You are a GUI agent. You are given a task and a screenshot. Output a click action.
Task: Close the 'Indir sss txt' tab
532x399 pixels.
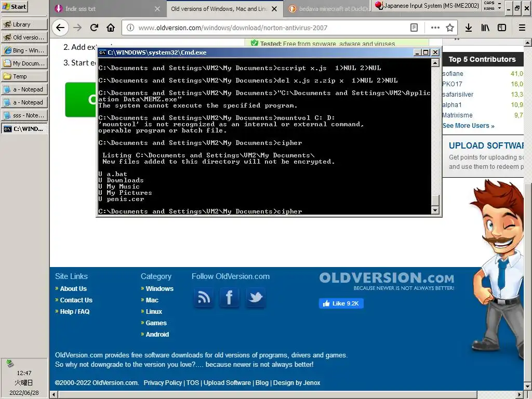tap(157, 9)
